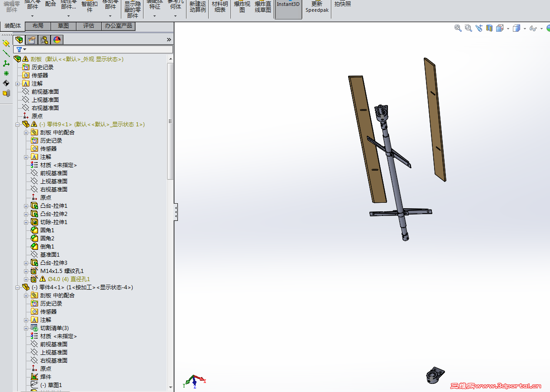Expand top-level 注解 annotations node
This screenshot has height=392, width=550.
click(18, 83)
